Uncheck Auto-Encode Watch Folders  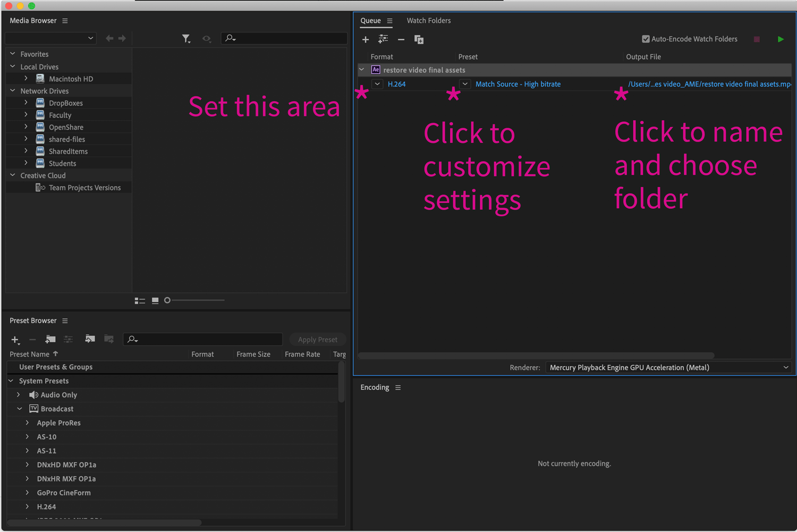(x=646, y=38)
